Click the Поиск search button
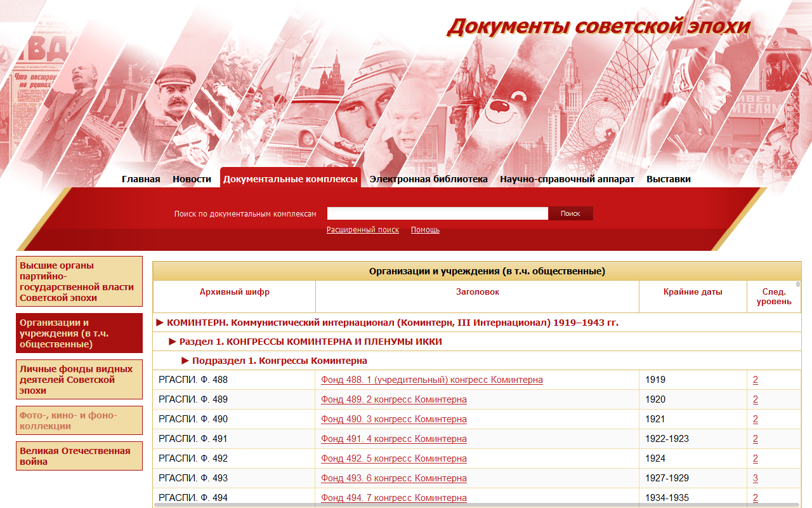The image size is (812, 508). point(570,213)
